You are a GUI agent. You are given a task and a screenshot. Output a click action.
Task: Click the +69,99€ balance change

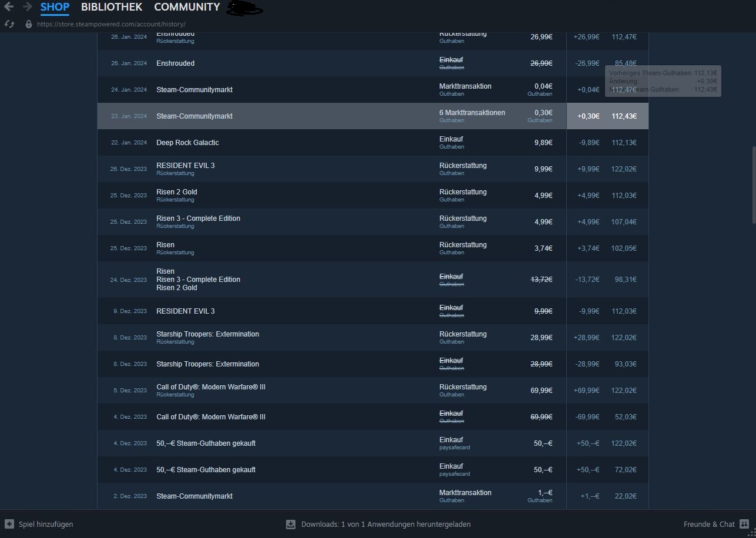click(x=586, y=391)
